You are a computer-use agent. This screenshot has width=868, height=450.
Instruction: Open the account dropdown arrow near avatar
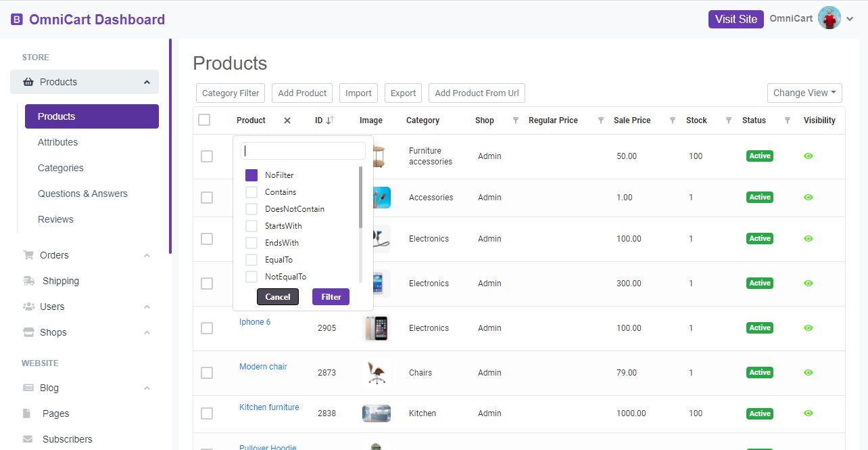pos(850,20)
